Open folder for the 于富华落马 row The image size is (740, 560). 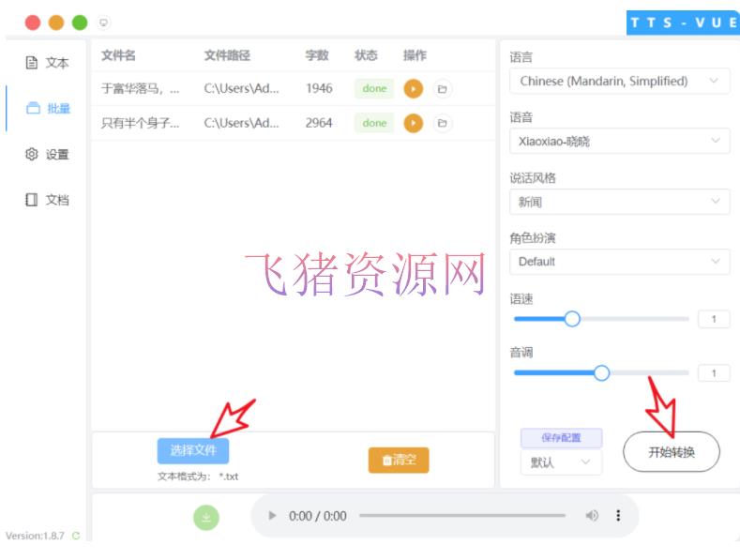point(442,88)
